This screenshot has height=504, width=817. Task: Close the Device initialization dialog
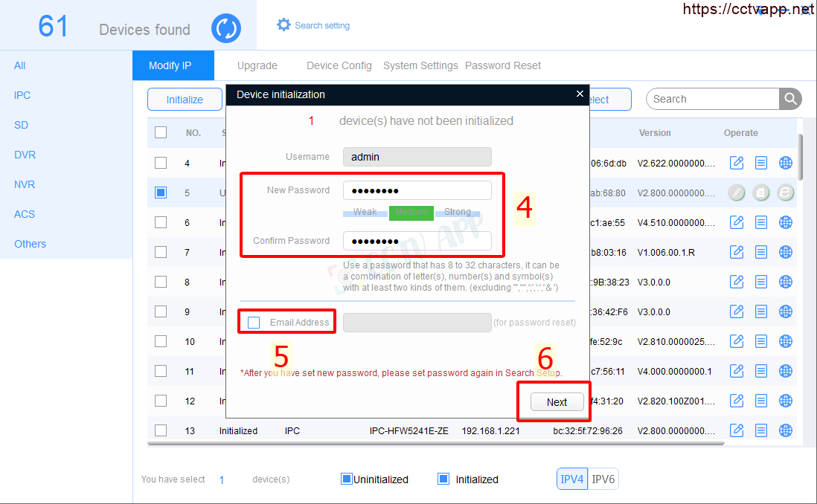coord(580,94)
